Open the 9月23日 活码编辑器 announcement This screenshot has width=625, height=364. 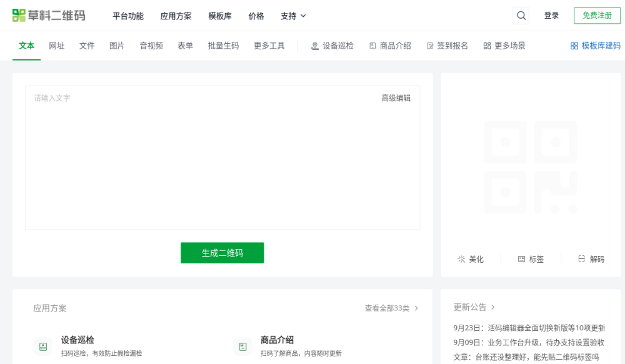(x=529, y=328)
